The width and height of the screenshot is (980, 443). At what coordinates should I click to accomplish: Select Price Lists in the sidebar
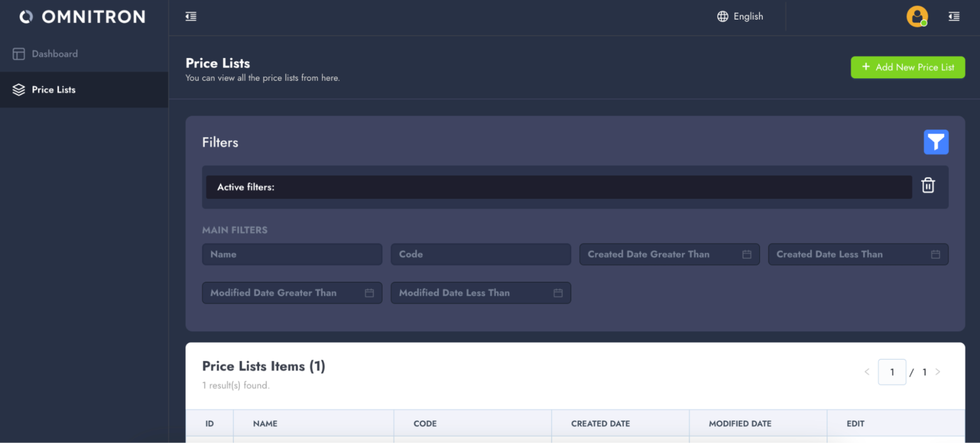[53, 90]
